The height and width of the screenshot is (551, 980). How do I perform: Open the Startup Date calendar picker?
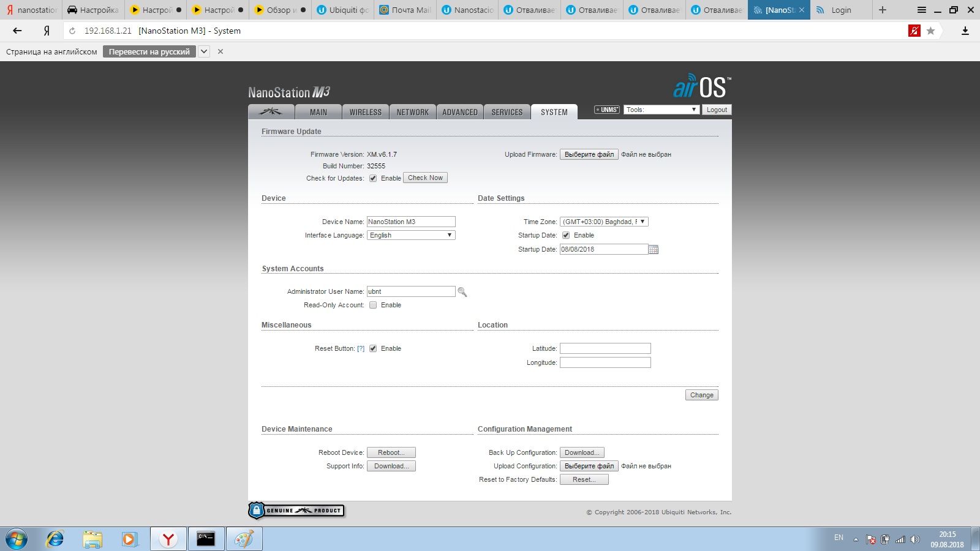(x=654, y=249)
